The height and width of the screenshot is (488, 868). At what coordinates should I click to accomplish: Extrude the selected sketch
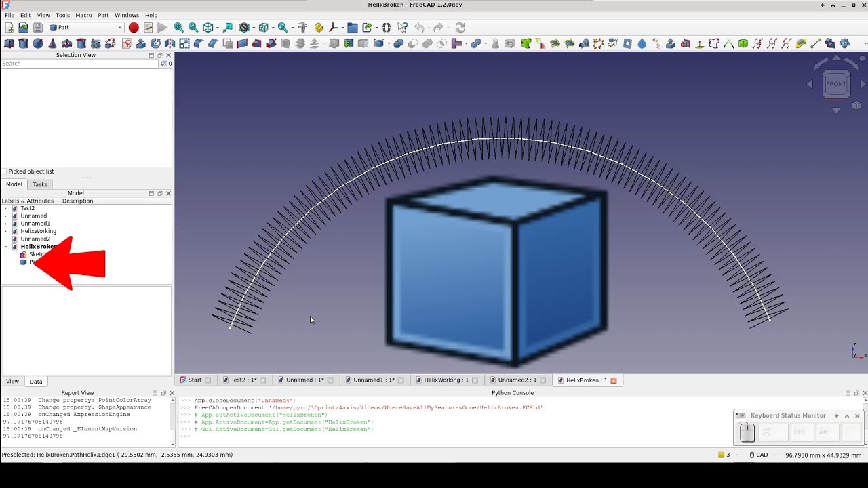(x=141, y=43)
